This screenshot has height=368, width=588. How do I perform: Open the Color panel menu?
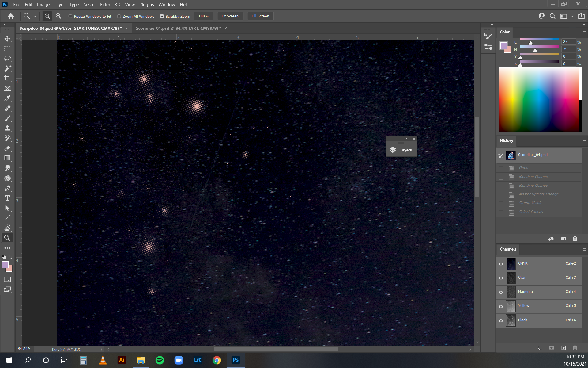tap(584, 32)
